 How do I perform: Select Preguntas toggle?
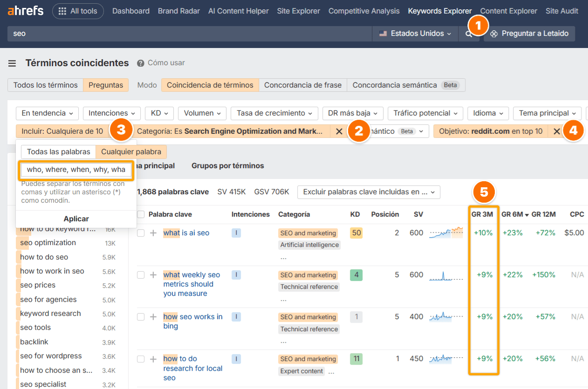106,85
